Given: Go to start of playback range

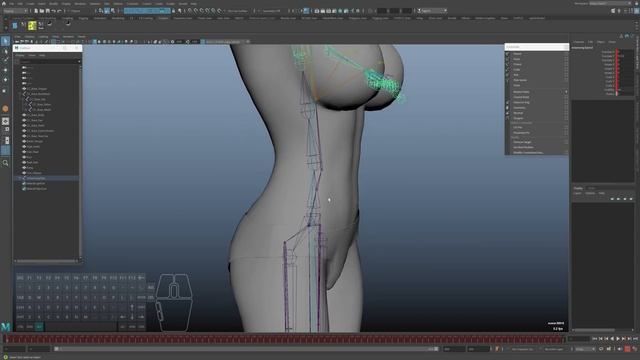Looking at the screenshot, I should [595, 339].
